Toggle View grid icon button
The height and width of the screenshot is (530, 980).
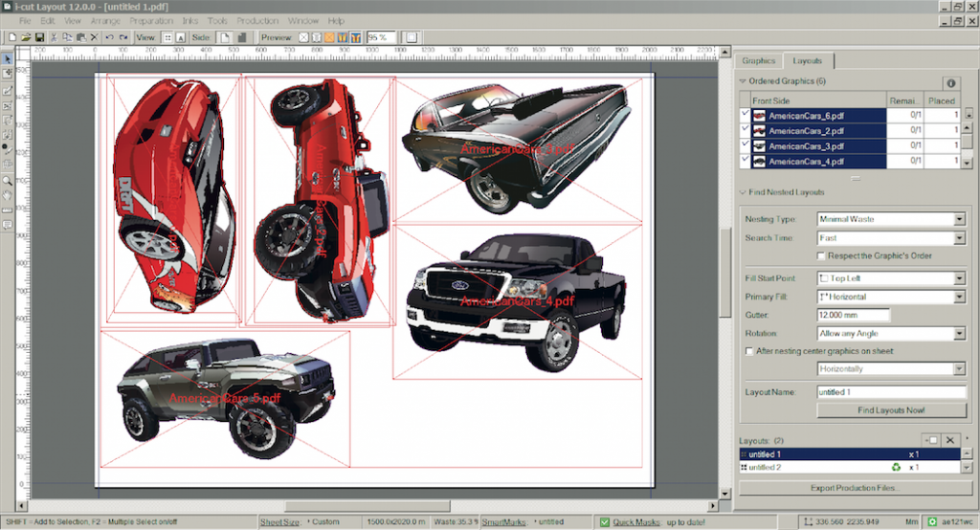(167, 37)
